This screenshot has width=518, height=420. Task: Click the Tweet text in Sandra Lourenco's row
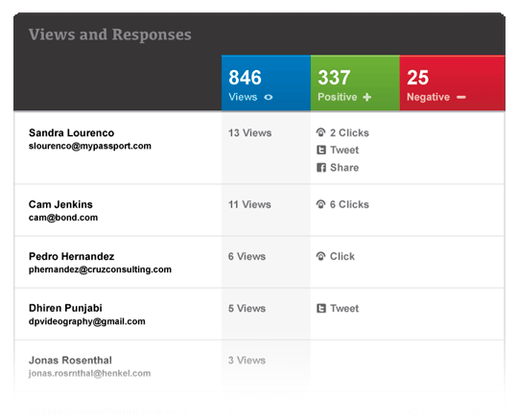(344, 150)
